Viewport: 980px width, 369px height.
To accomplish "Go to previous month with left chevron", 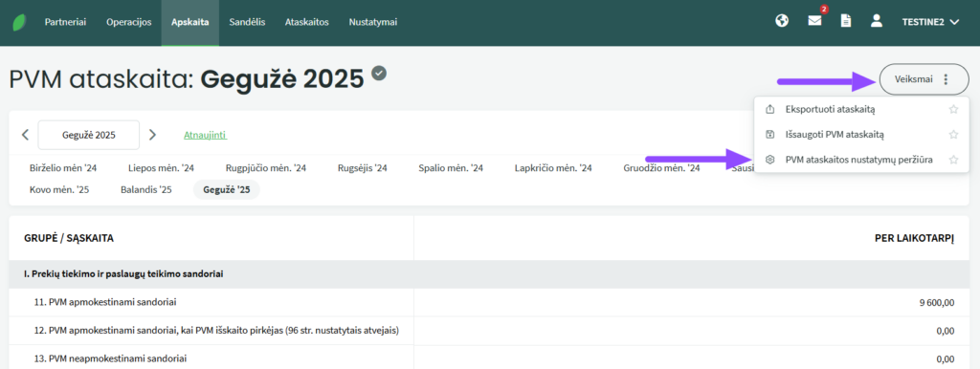I will (x=25, y=134).
